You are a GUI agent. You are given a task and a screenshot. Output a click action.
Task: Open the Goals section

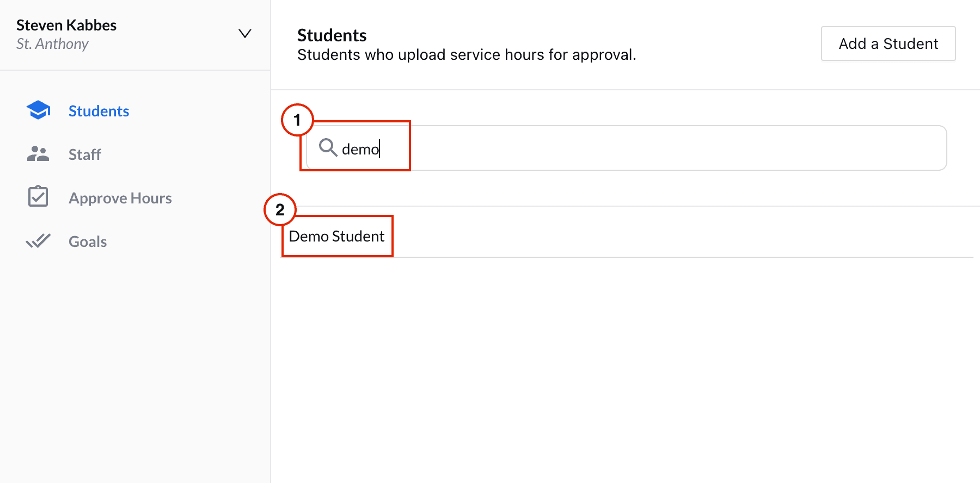click(x=88, y=242)
